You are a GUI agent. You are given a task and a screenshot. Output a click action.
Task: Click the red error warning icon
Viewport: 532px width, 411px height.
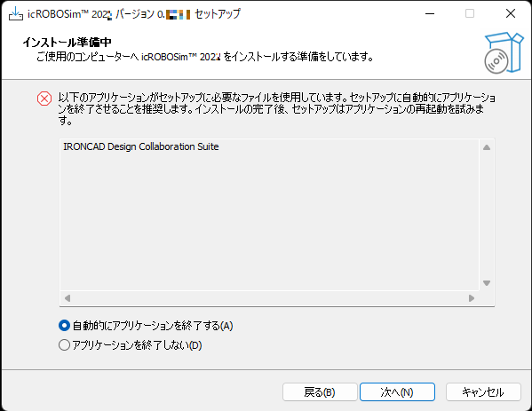pos(44,99)
